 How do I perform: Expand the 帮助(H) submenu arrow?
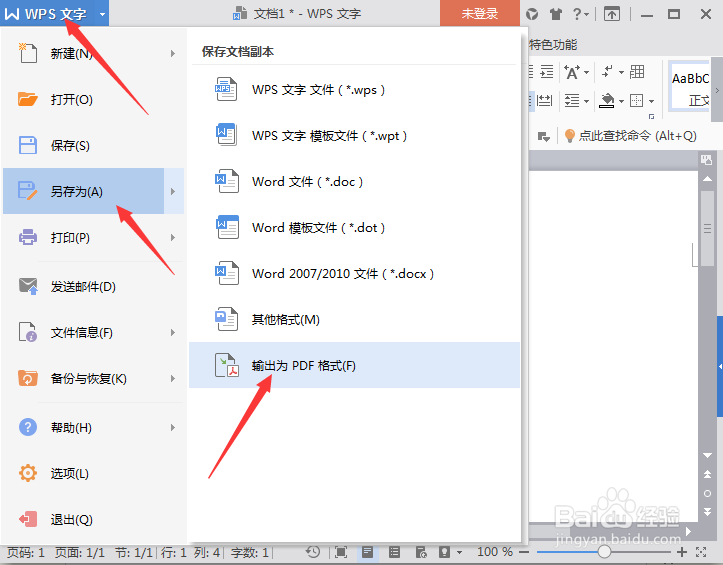[x=173, y=428]
